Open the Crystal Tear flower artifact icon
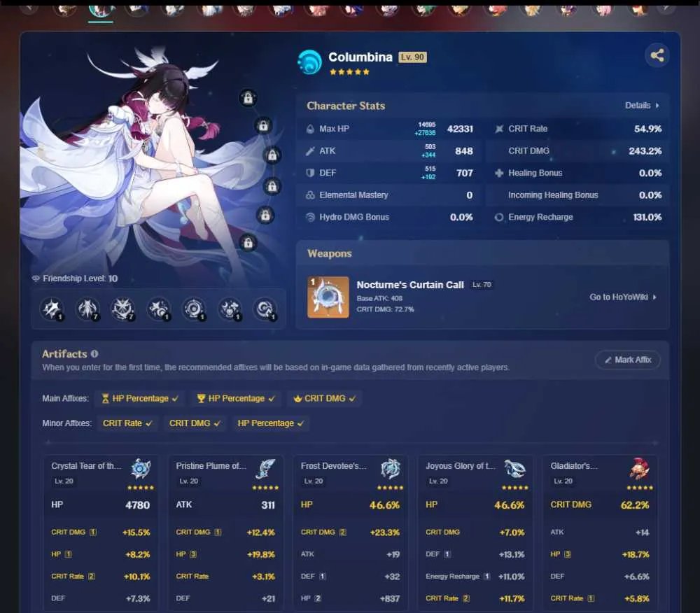Viewport: 700px width, 613px height. 141,469
